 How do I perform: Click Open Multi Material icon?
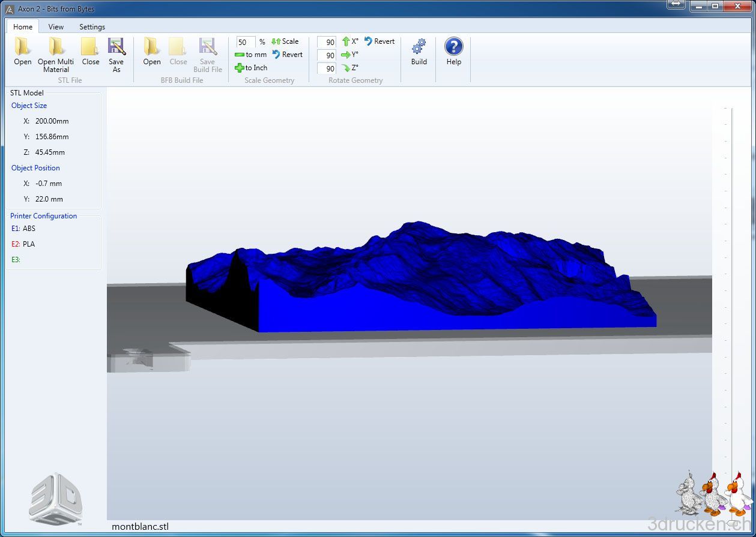click(56, 47)
